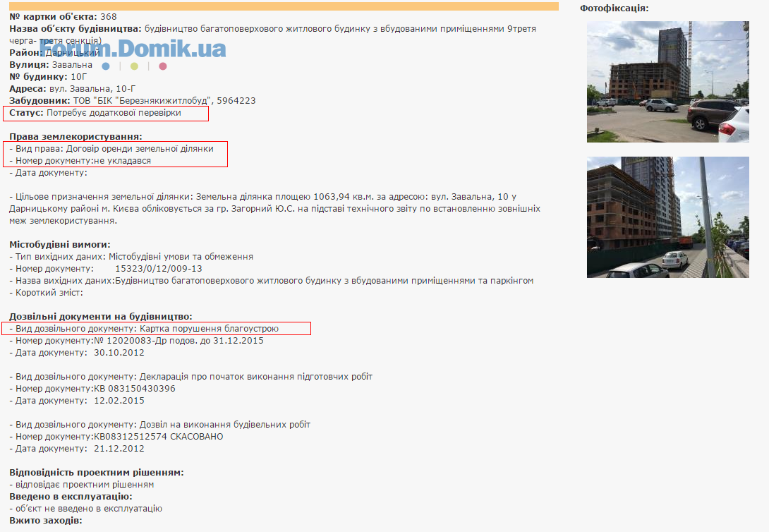This screenshot has width=769, height=532.
Task: Click the 'Містобудівні вимоги:' heading
Action: [x=60, y=245]
